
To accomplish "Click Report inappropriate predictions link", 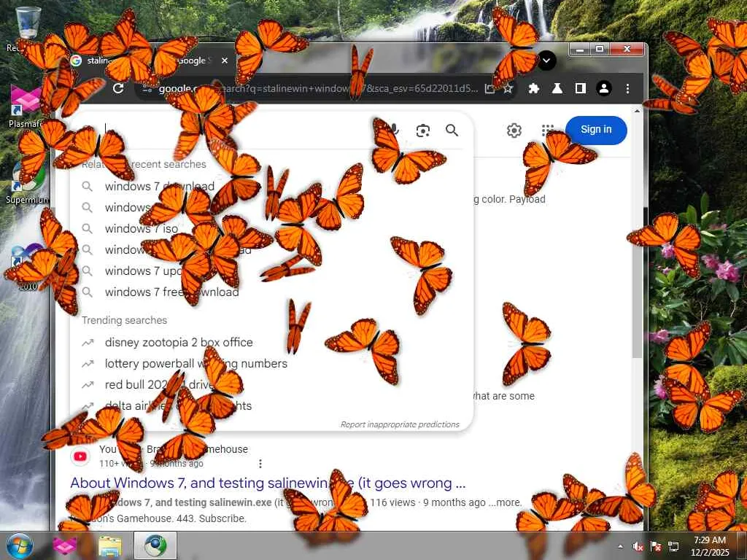I will tap(400, 424).
